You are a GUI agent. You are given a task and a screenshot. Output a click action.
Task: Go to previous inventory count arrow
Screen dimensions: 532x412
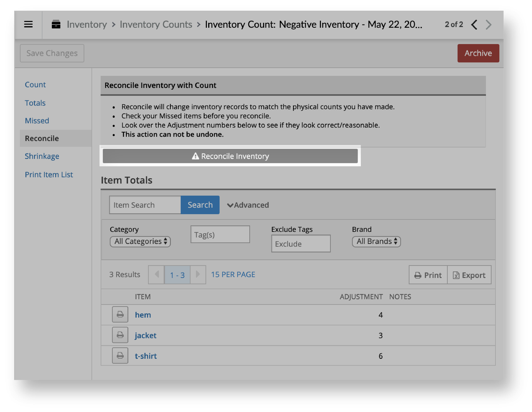coord(474,25)
